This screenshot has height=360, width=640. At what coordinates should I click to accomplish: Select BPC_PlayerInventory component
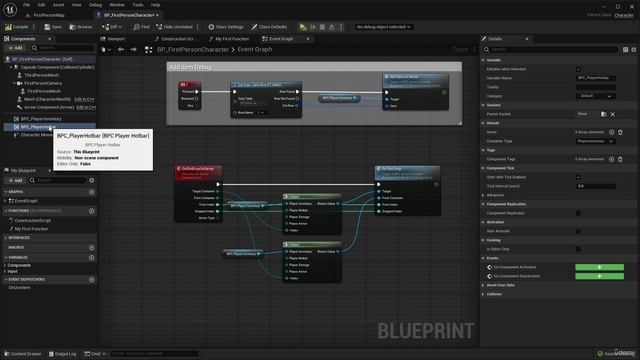[x=41, y=119]
